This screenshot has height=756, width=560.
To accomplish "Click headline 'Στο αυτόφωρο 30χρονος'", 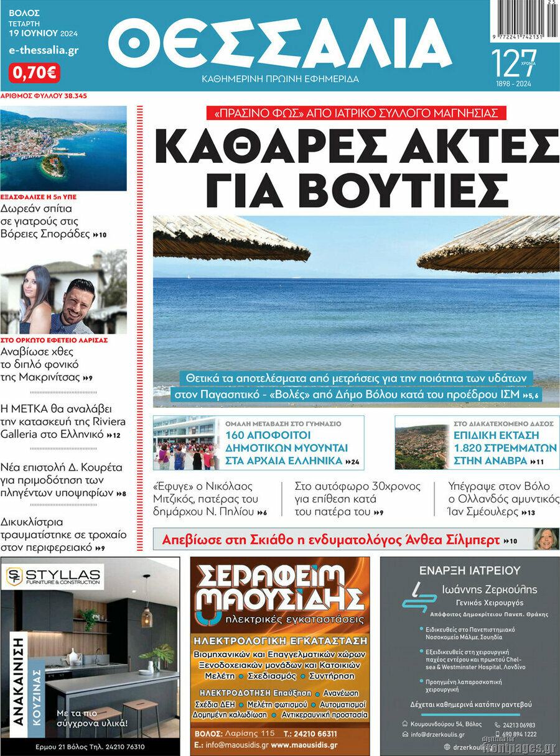I will pyautogui.click(x=358, y=499).
